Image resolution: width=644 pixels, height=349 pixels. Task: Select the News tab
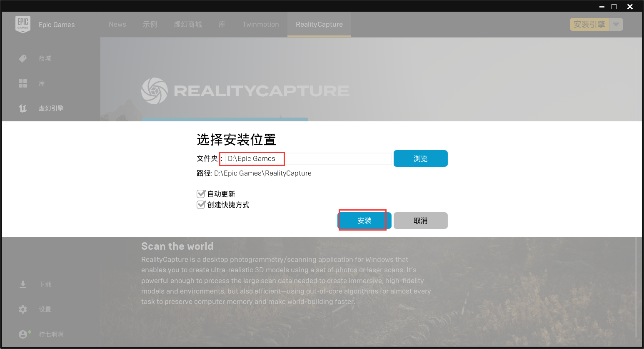click(117, 24)
